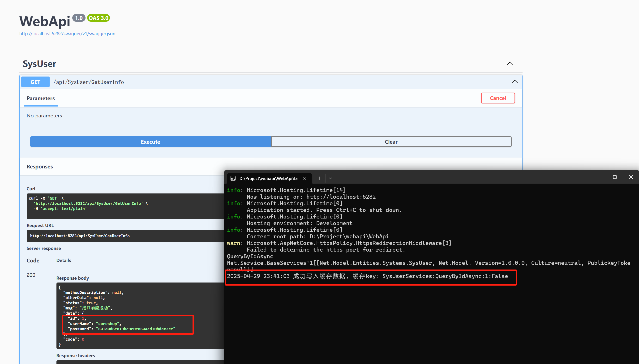The width and height of the screenshot is (639, 364).
Task: Click the SysUser tag heading
Action: (39, 64)
